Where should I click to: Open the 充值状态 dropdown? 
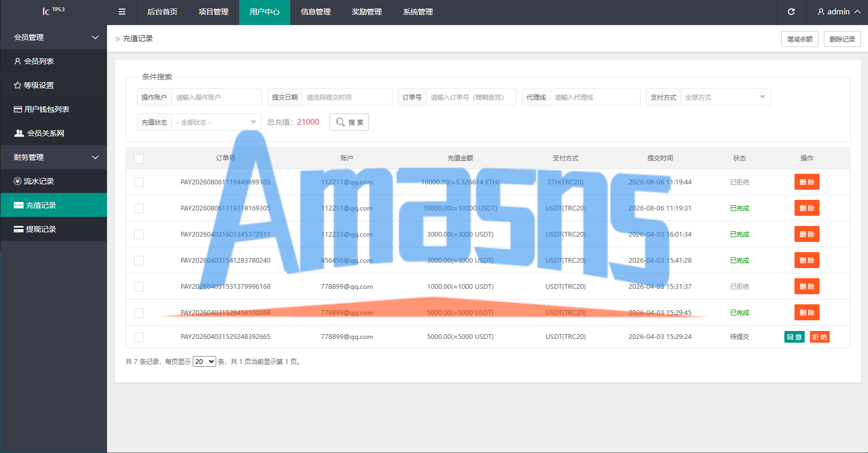[x=216, y=122]
